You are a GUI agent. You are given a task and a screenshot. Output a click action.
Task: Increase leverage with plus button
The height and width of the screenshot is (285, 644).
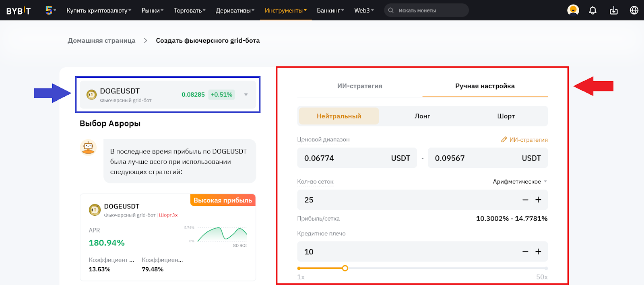[539, 252]
